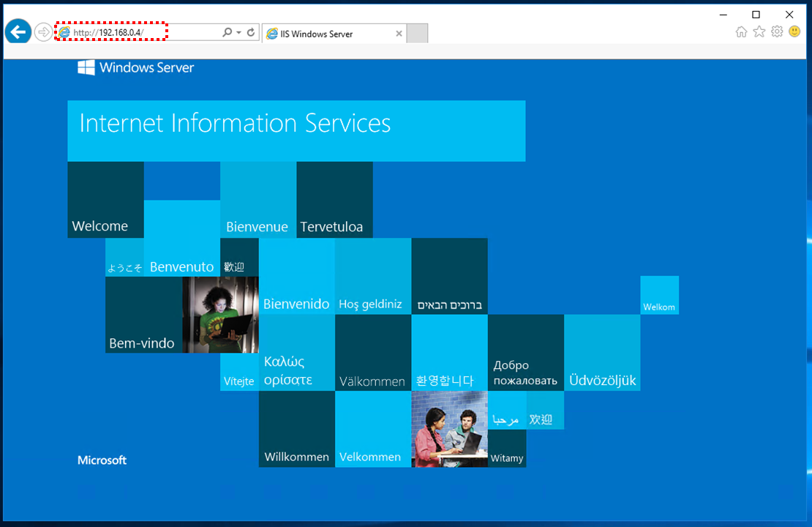Open a new tab with the blank tab button

click(418, 34)
